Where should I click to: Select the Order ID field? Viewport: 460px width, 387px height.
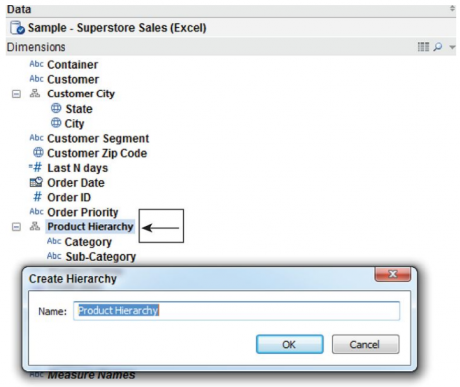[x=69, y=198]
